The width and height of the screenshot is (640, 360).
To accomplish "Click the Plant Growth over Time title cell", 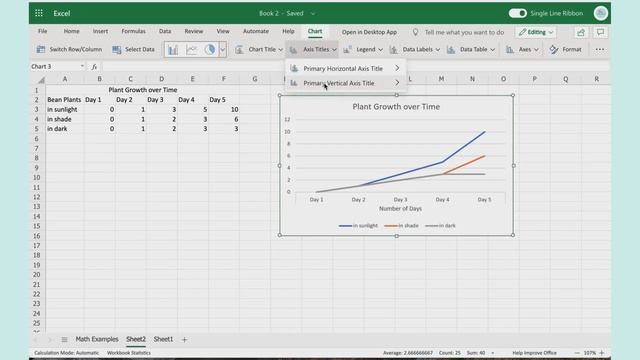I will pyautogui.click(x=143, y=90).
